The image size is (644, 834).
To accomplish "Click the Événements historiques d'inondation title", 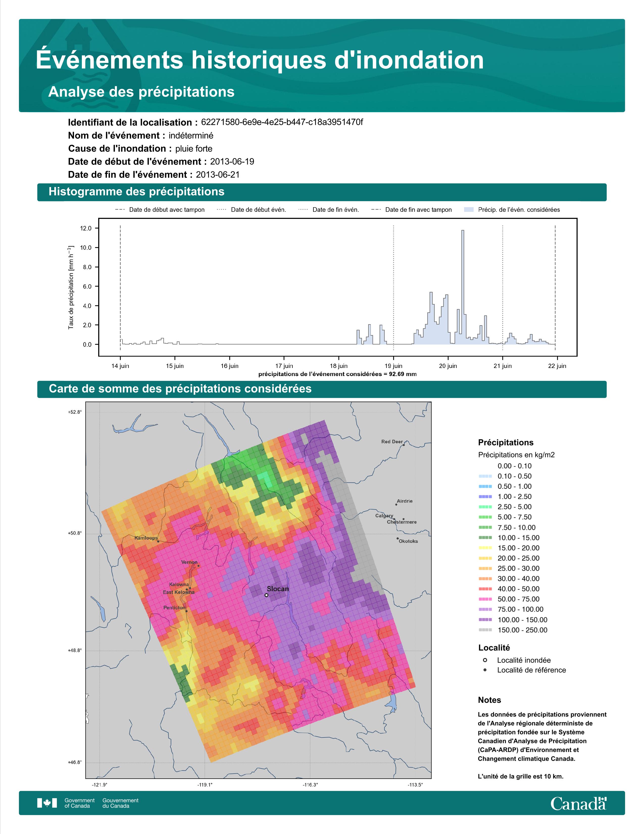I will coord(260,60).
